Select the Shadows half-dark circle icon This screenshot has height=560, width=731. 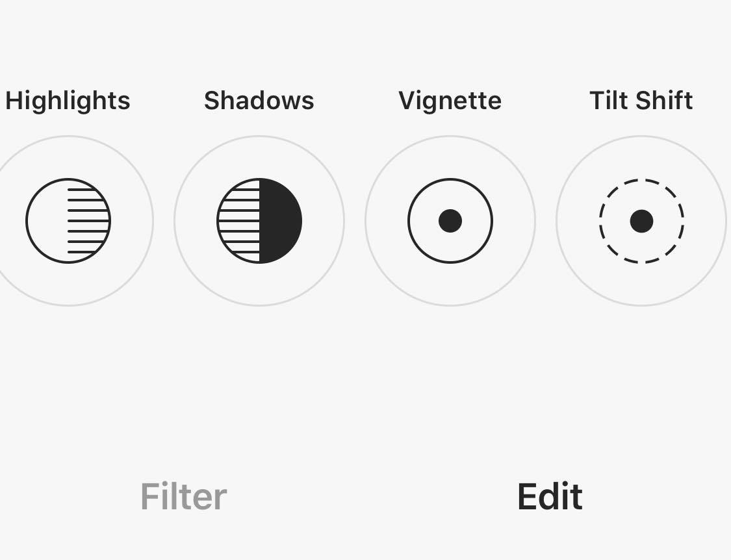[259, 221]
